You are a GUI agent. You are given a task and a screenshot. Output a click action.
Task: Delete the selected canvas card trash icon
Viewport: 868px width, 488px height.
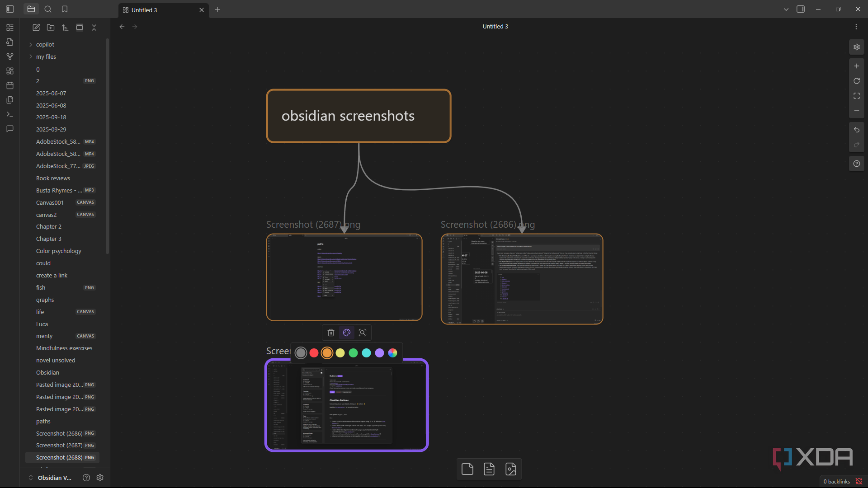point(331,333)
